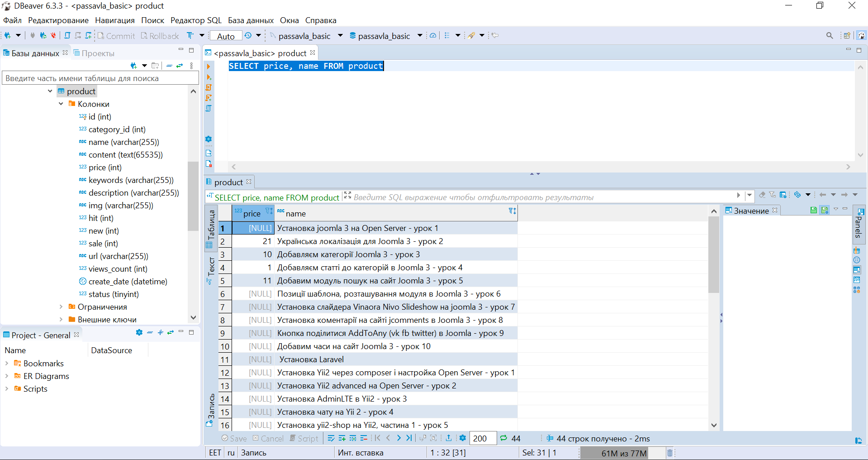Open the Файл menu
This screenshot has width=868, height=460.
coord(12,20)
